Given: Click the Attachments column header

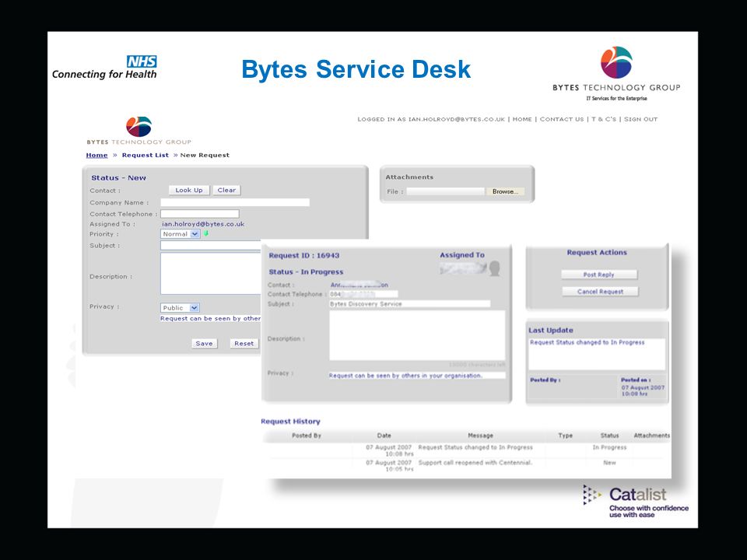Looking at the screenshot, I should click(652, 436).
